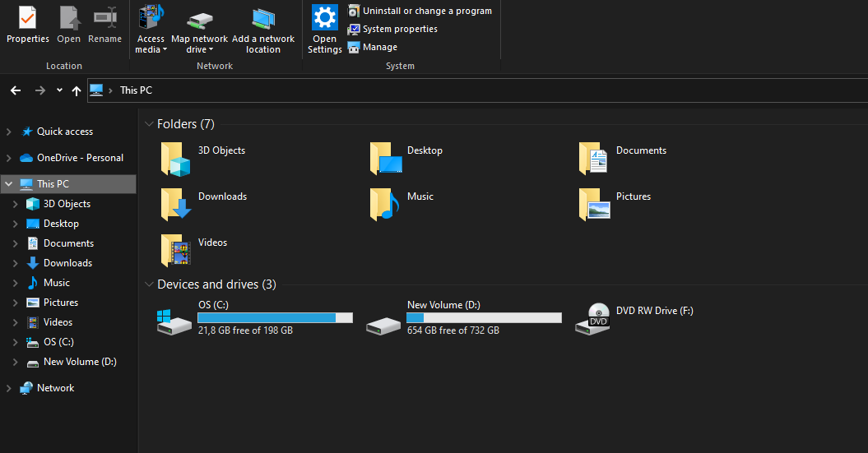
Task: Go forward with the forward arrow
Action: [39, 90]
